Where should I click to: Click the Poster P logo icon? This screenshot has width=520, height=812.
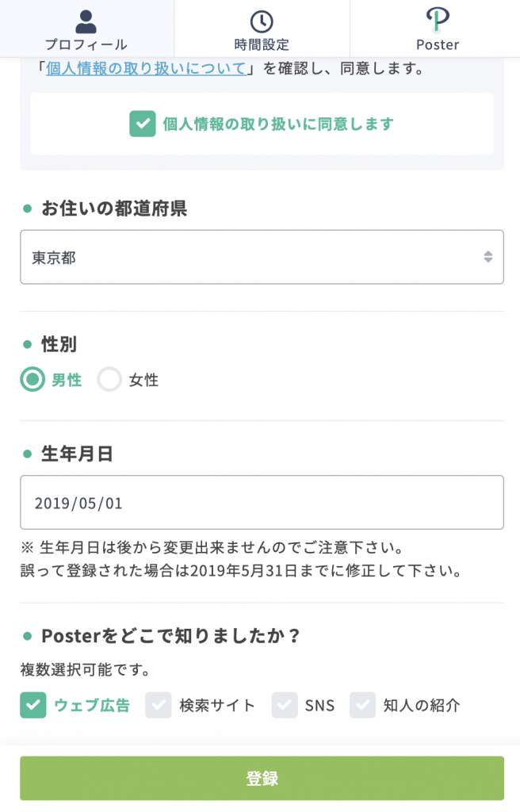coord(438,20)
